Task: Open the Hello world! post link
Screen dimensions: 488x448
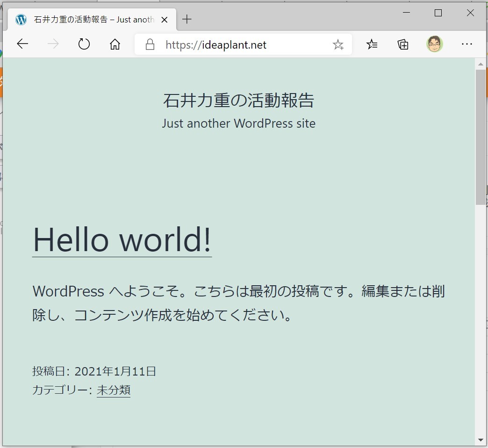Action: pyautogui.click(x=122, y=239)
